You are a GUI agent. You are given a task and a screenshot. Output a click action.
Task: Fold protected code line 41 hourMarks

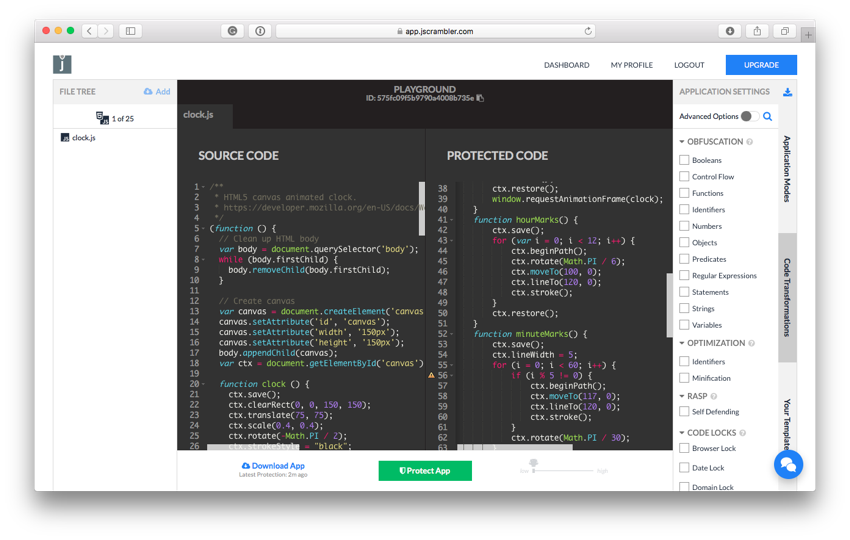(452, 220)
